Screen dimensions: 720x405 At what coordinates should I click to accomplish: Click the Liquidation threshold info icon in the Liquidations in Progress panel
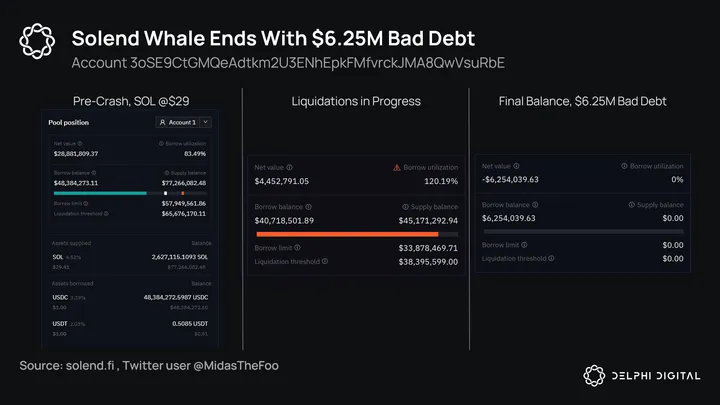pos(325,261)
